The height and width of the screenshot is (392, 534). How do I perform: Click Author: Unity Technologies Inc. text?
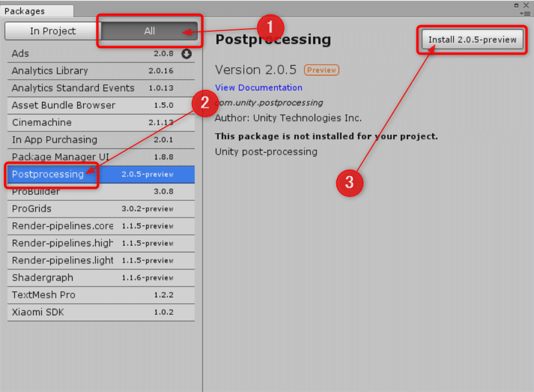pyautogui.click(x=288, y=118)
